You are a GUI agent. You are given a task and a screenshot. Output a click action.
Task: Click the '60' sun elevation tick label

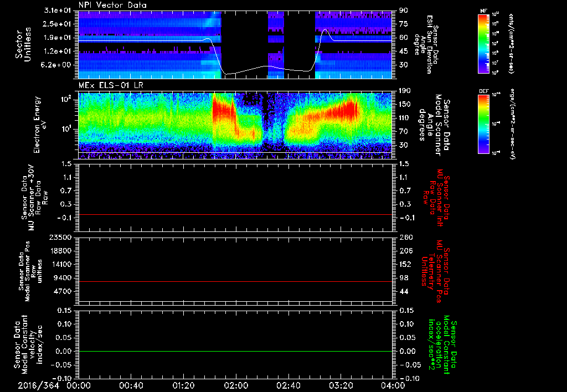[404, 38]
